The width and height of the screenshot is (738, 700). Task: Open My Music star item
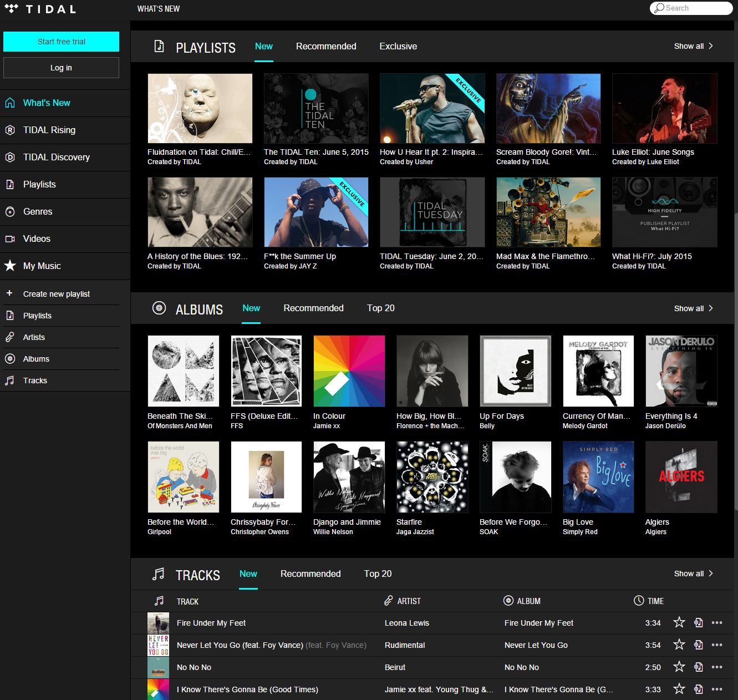(65, 266)
